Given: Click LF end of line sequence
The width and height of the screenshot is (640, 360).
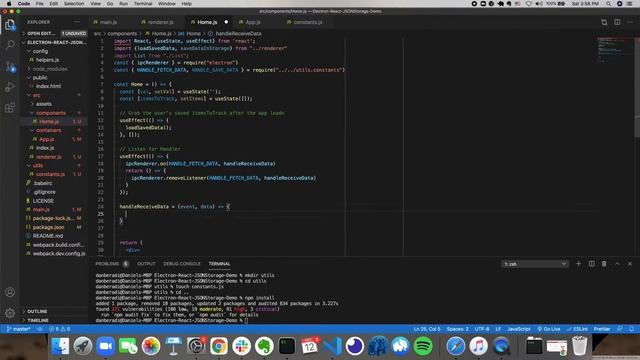Looking at the screenshot, I should click(498, 329).
